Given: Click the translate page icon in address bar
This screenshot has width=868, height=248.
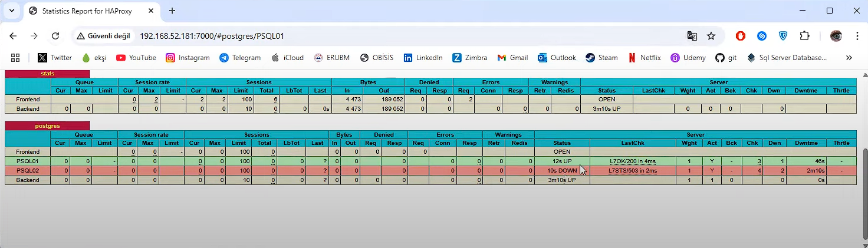Looking at the screenshot, I should [692, 36].
